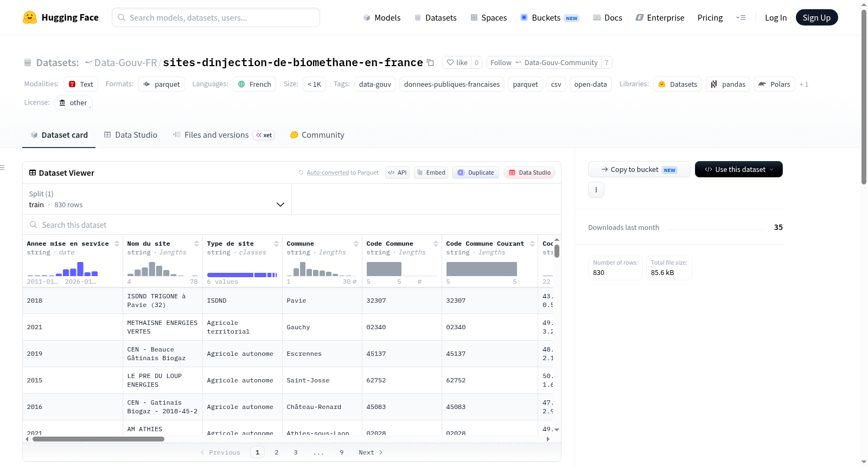Image resolution: width=868 pixels, height=467 pixels.
Task: Sort by Nom du site column
Action: point(196,244)
